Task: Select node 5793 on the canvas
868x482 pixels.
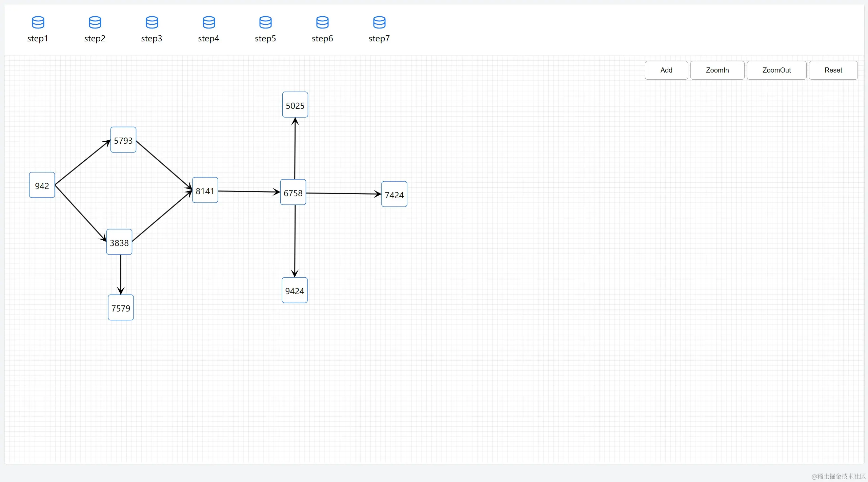Action: click(123, 140)
